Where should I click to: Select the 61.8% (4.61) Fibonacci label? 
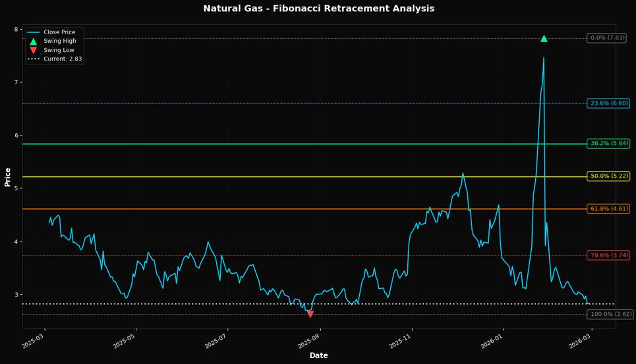[x=608, y=209]
